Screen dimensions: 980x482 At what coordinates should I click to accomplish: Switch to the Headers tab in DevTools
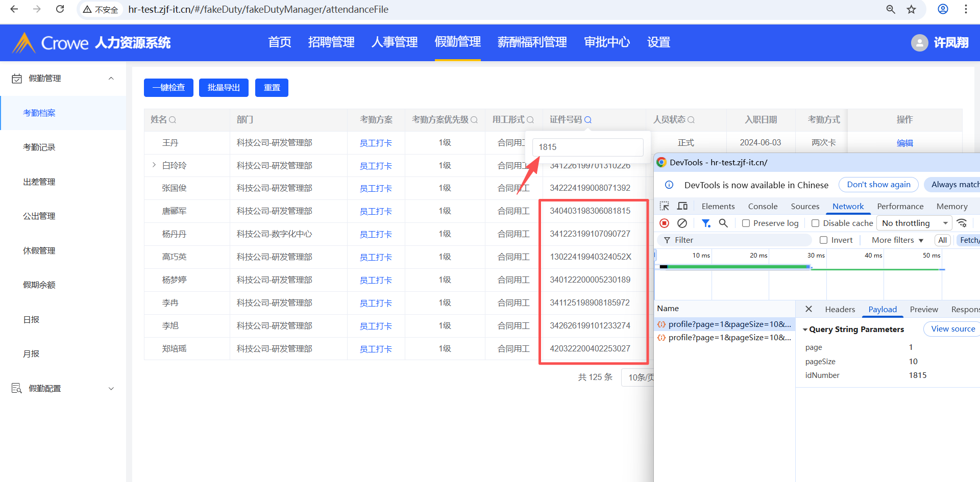click(840, 309)
